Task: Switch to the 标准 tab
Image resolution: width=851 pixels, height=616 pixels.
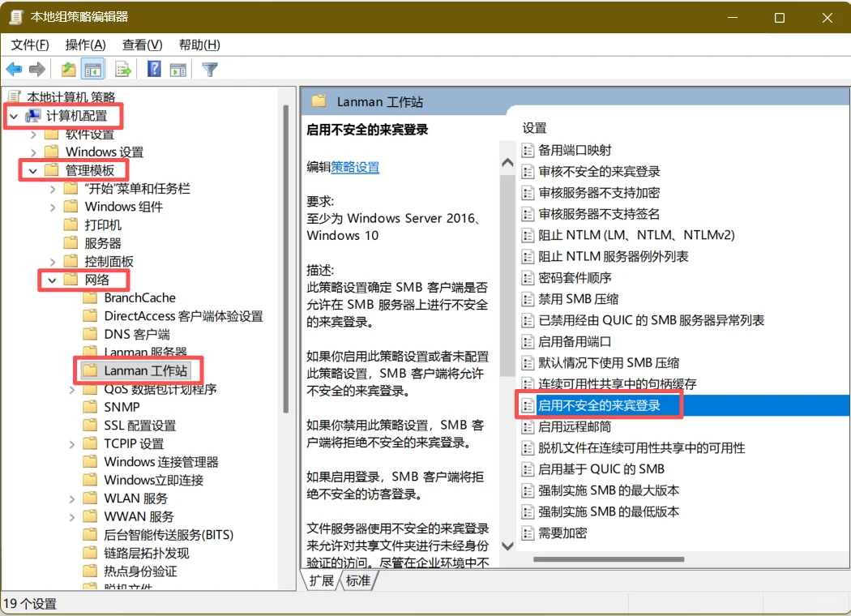Action: 358,580
